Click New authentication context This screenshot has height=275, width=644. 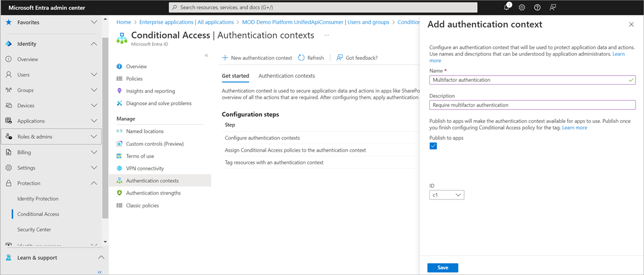[257, 58]
